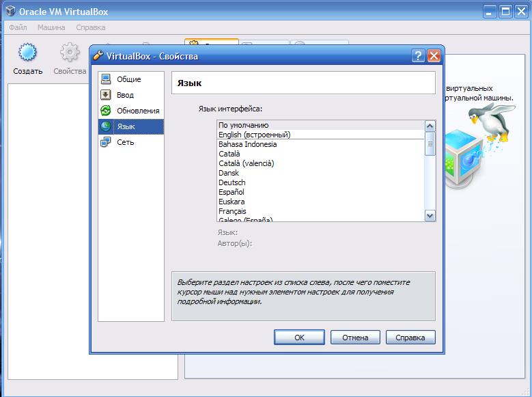This screenshot has height=397, width=532.
Task: Open the Файл menu
Action: pos(18,27)
